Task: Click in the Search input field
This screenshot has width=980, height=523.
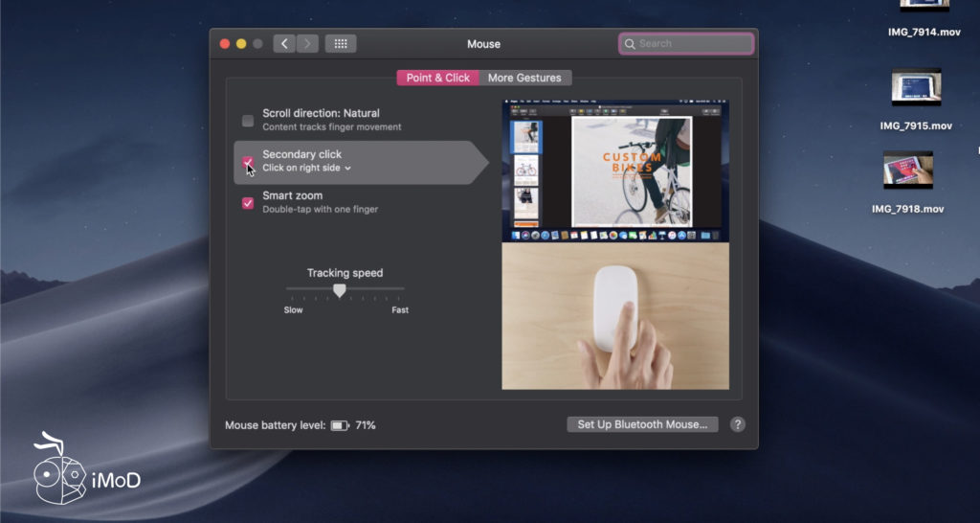Action: 686,44
